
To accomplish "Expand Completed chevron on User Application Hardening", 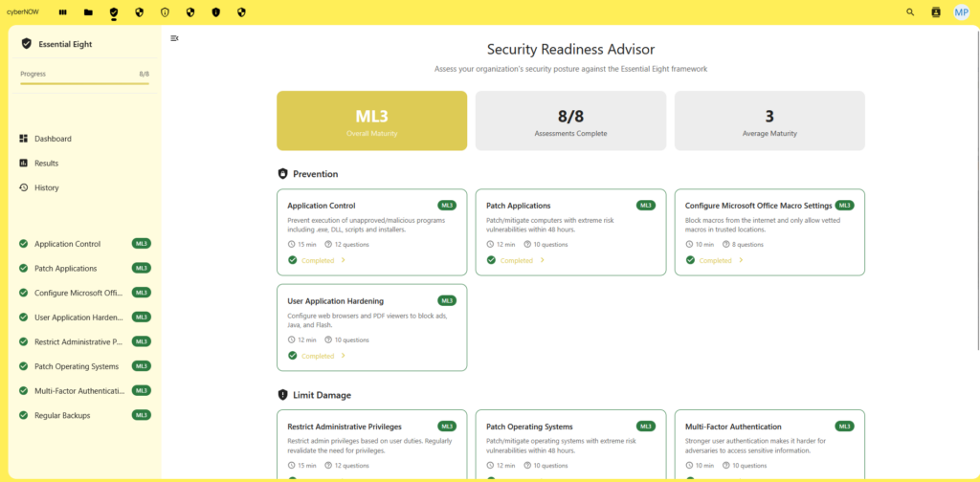I will point(343,356).
